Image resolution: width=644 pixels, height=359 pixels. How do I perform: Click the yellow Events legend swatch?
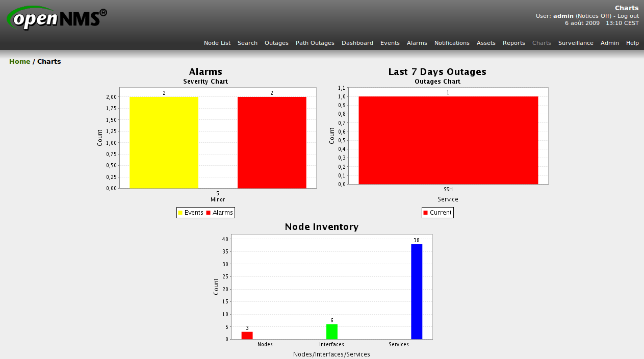coord(180,213)
